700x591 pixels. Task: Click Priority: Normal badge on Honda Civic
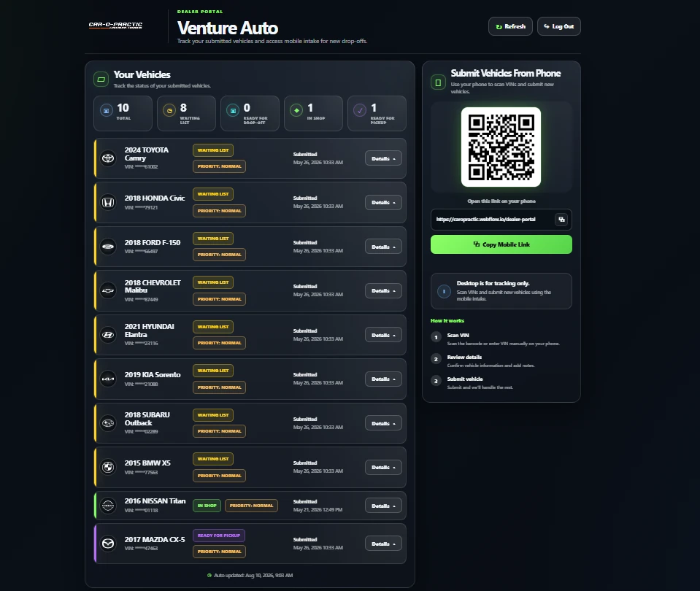[219, 211]
